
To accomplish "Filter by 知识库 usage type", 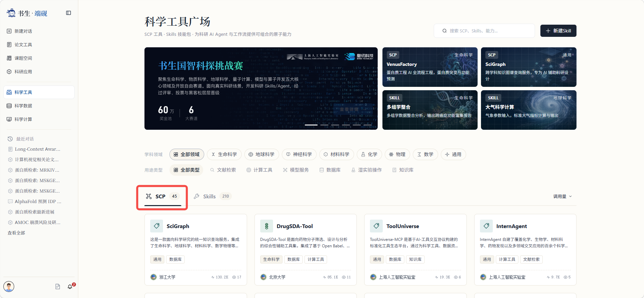I will [403, 170].
